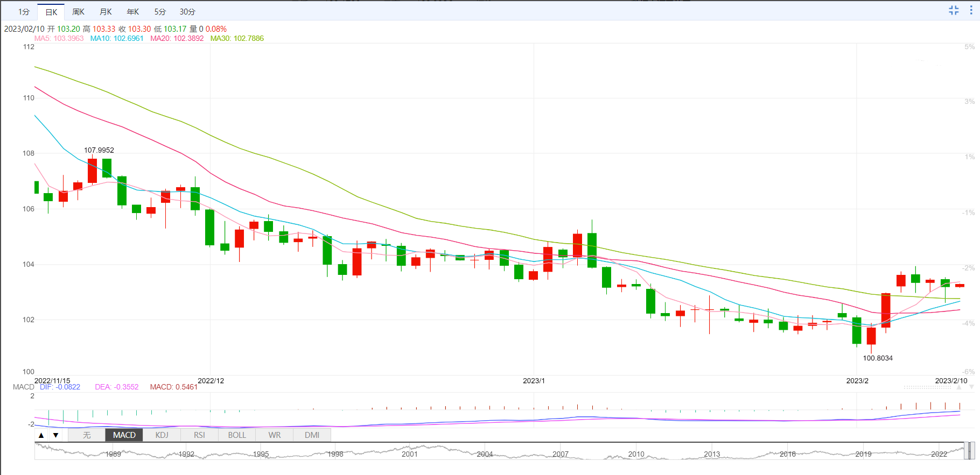Click the MA30: 102.7886 legend label
The image size is (980, 475).
(x=237, y=38)
